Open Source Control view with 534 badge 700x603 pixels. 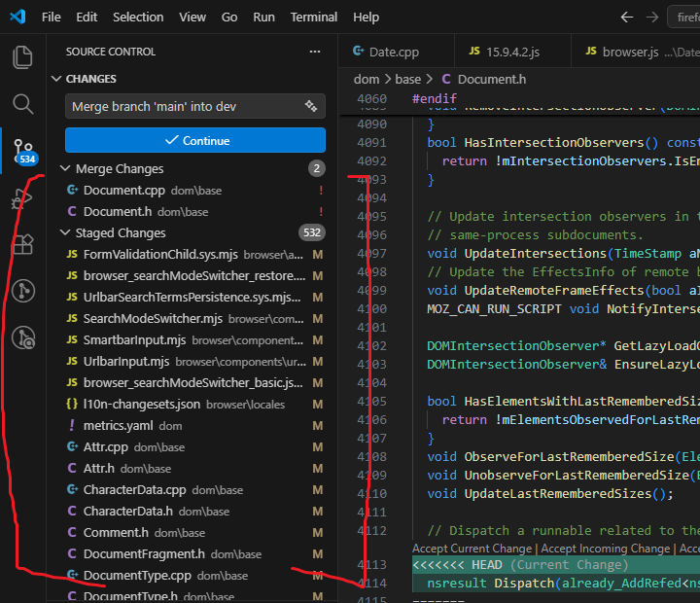click(23, 152)
